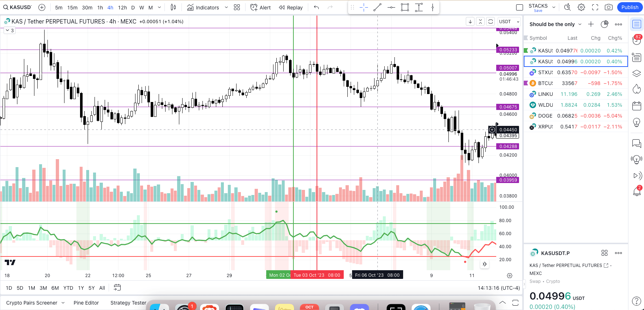Open the USDT currency dropdown
Screen dimensions: 644x310
(509, 22)
